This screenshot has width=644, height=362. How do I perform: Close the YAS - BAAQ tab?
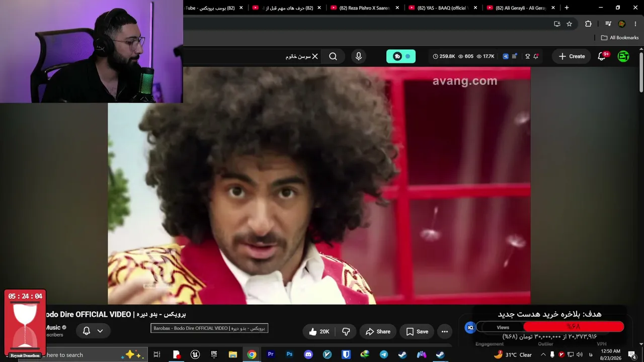tap(475, 8)
